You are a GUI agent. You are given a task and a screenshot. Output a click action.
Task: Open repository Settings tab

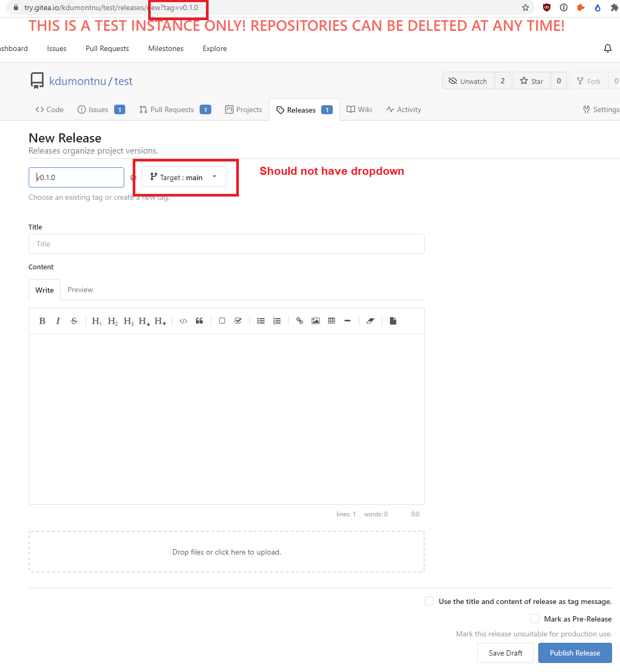pyautogui.click(x=601, y=109)
